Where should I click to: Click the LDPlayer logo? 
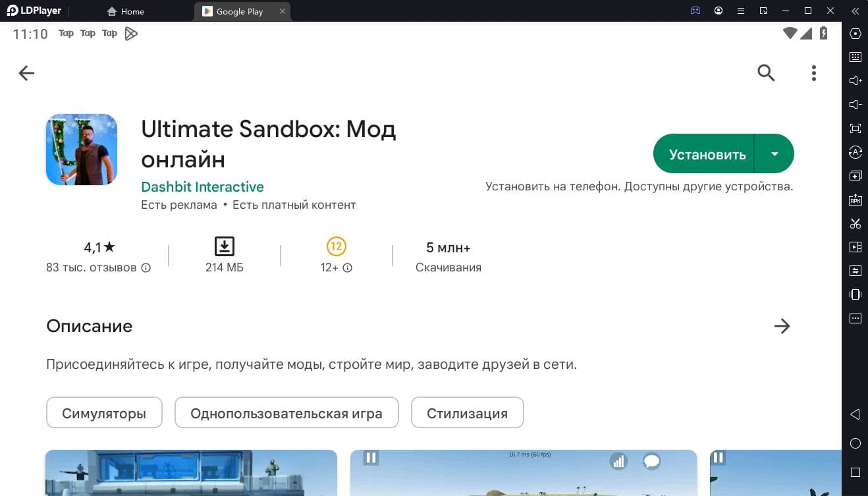(x=34, y=11)
